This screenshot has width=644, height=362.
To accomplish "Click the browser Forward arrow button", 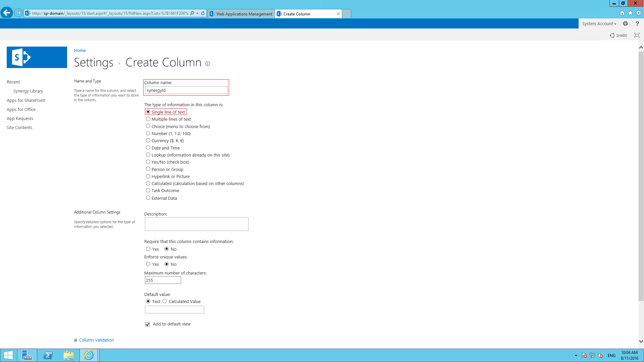I will click(18, 13).
